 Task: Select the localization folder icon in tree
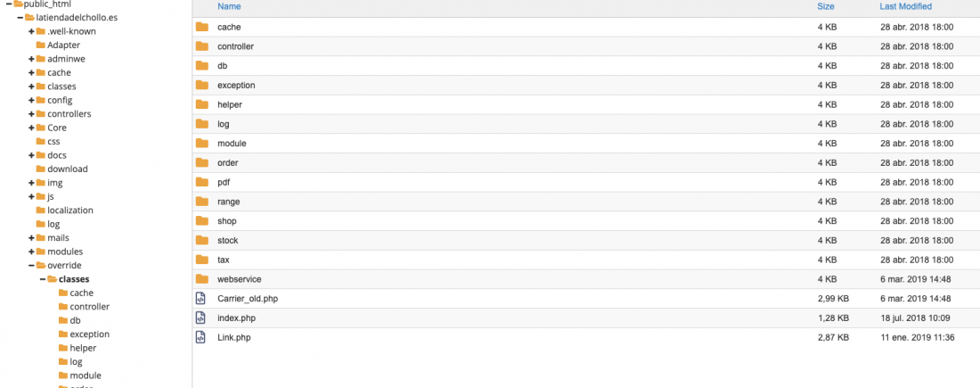[x=41, y=211]
